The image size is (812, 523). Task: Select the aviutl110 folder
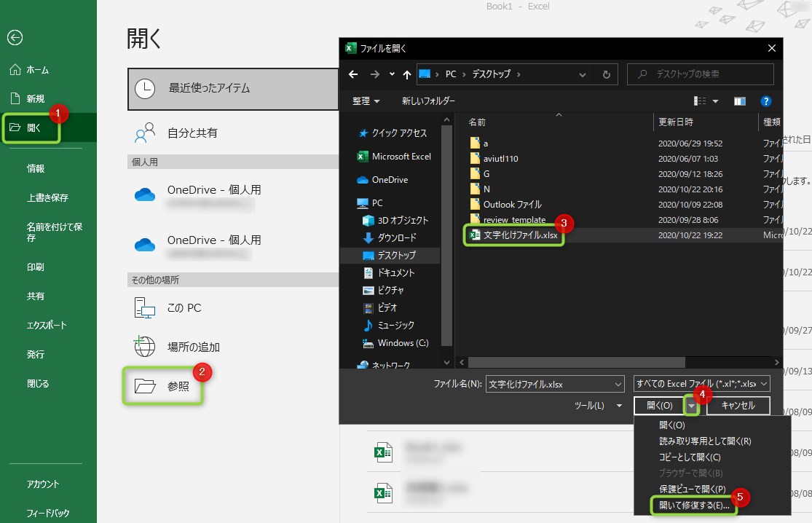(x=494, y=159)
